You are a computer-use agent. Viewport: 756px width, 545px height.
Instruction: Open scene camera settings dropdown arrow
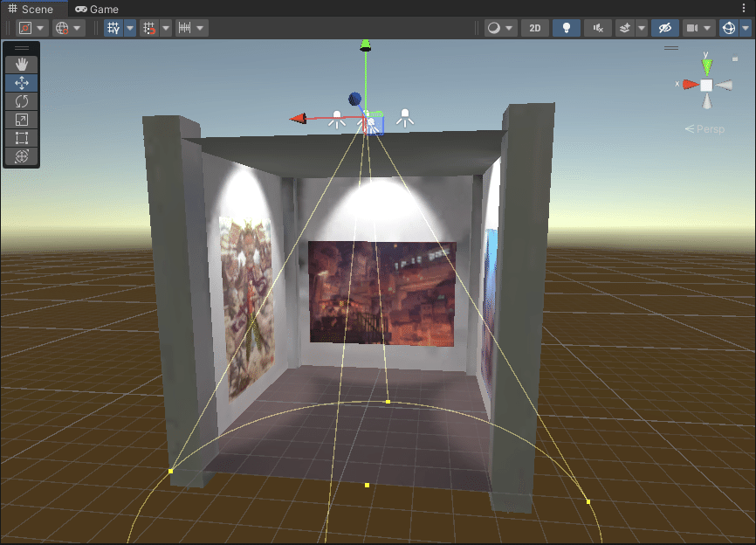coord(707,28)
